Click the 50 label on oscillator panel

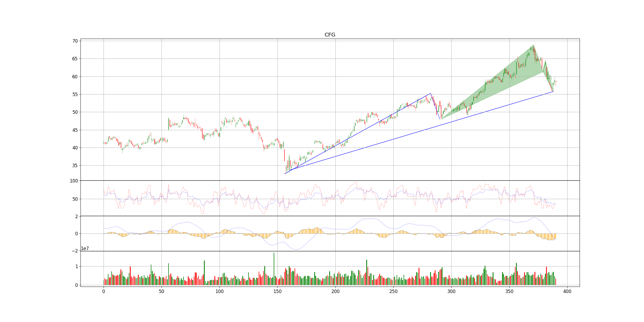coord(75,199)
